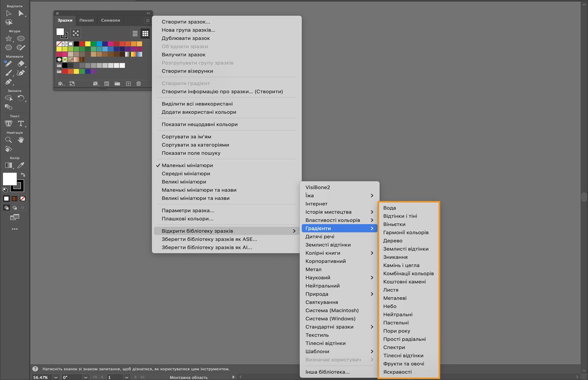Enable Draw Normal mode in toolbar
588x380 pixels.
(x=7, y=207)
